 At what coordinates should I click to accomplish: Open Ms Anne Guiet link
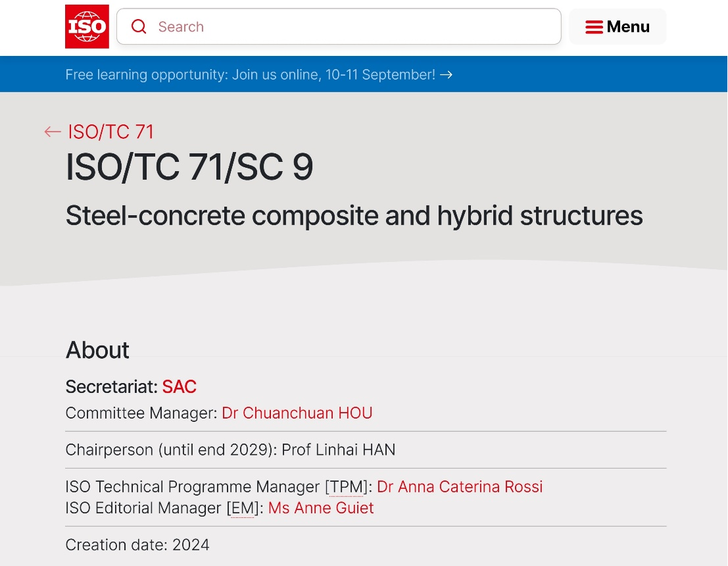[321, 508]
